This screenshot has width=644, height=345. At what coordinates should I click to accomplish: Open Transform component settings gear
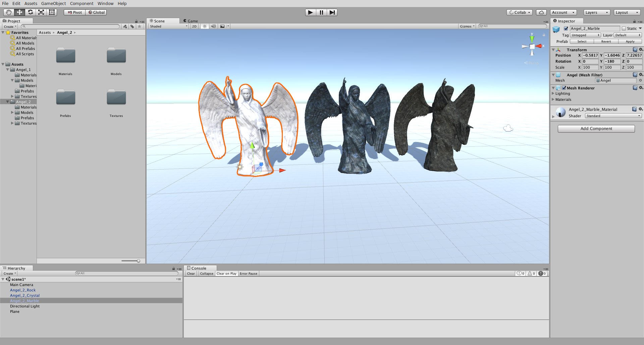[x=641, y=50]
